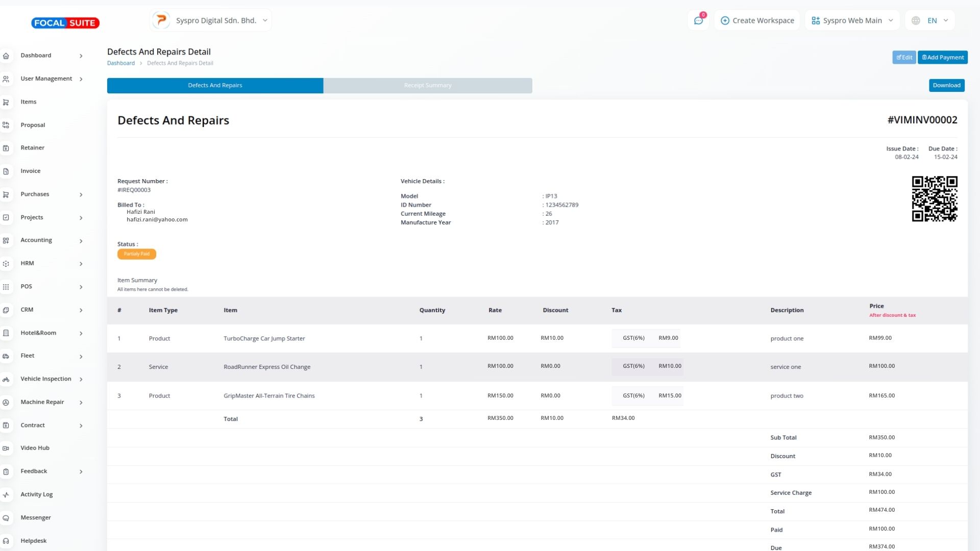Follow the Dashboard breadcrumb link

121,63
